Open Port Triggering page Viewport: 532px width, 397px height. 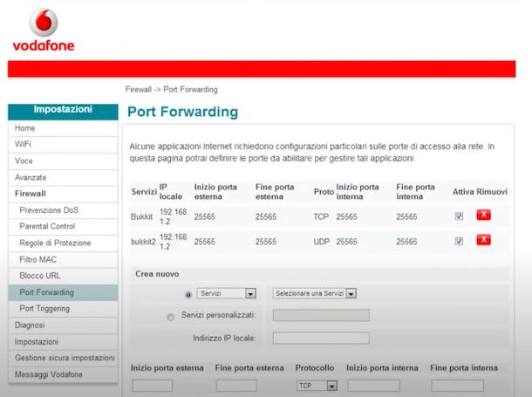44,308
